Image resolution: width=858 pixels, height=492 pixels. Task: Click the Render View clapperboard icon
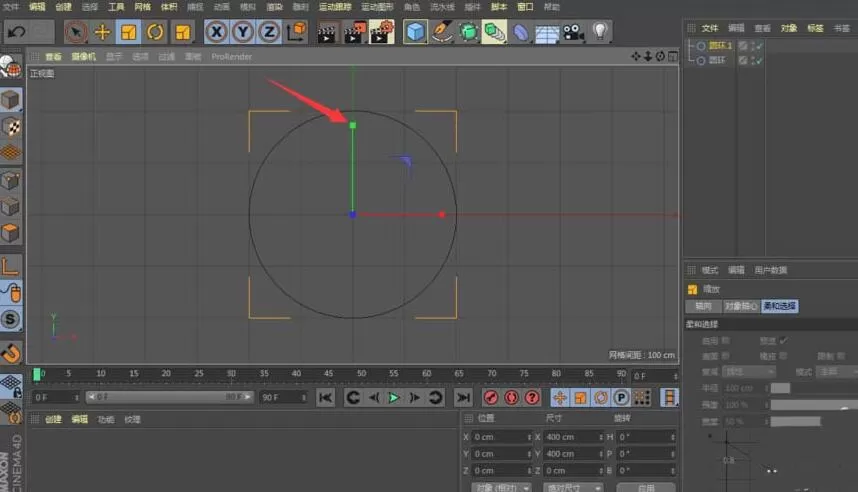tap(327, 33)
